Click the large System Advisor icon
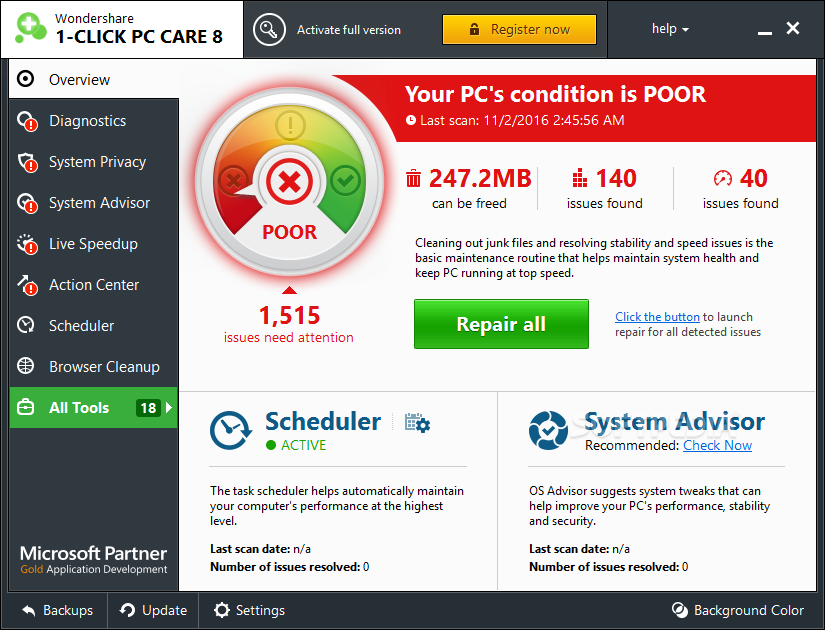This screenshot has height=630, width=825. pyautogui.click(x=549, y=431)
